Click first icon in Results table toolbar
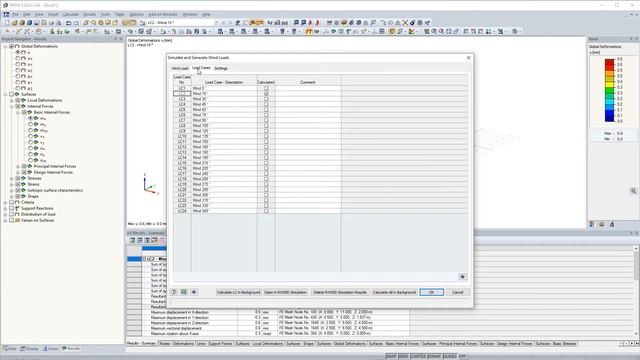Screen dimensions: 640x360 coord(132,240)
